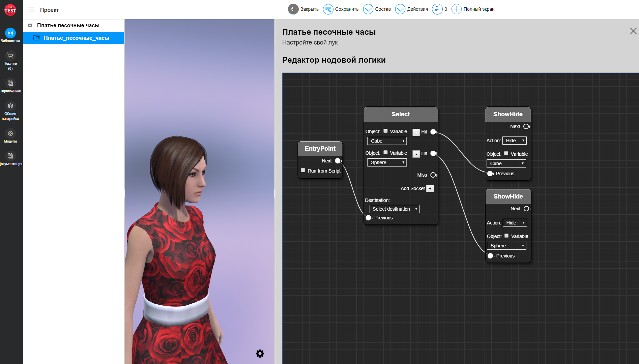Toggle Variable checkbox in lower ShowHide node

pos(506,236)
